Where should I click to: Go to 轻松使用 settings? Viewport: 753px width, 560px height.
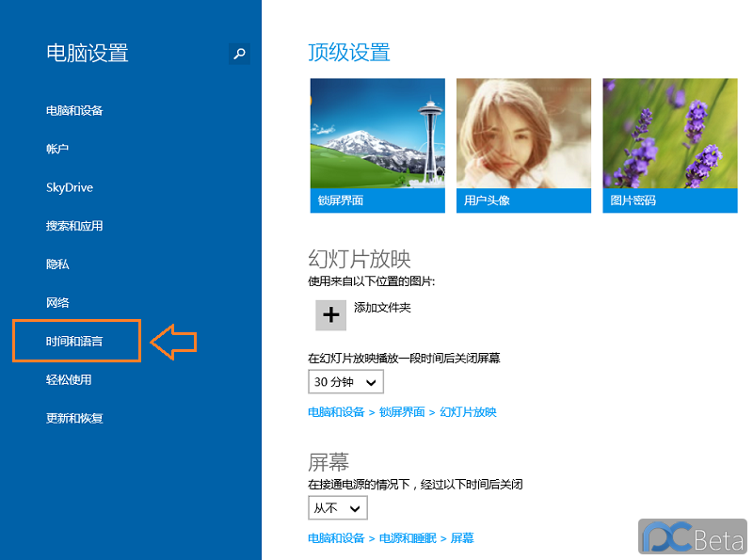tap(69, 380)
